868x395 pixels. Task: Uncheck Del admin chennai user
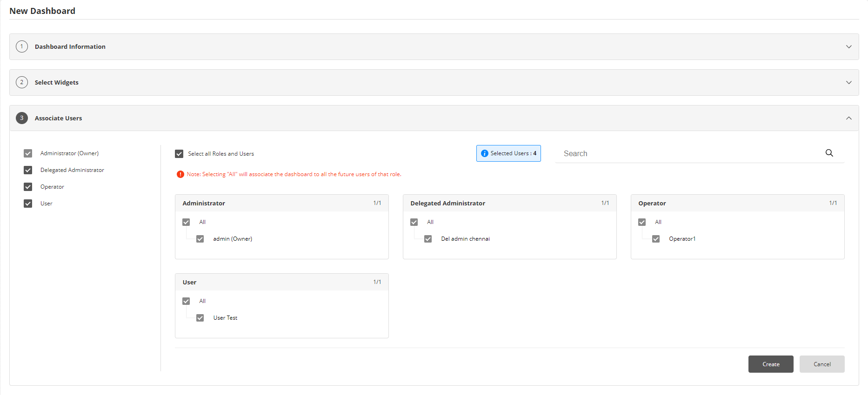428,239
